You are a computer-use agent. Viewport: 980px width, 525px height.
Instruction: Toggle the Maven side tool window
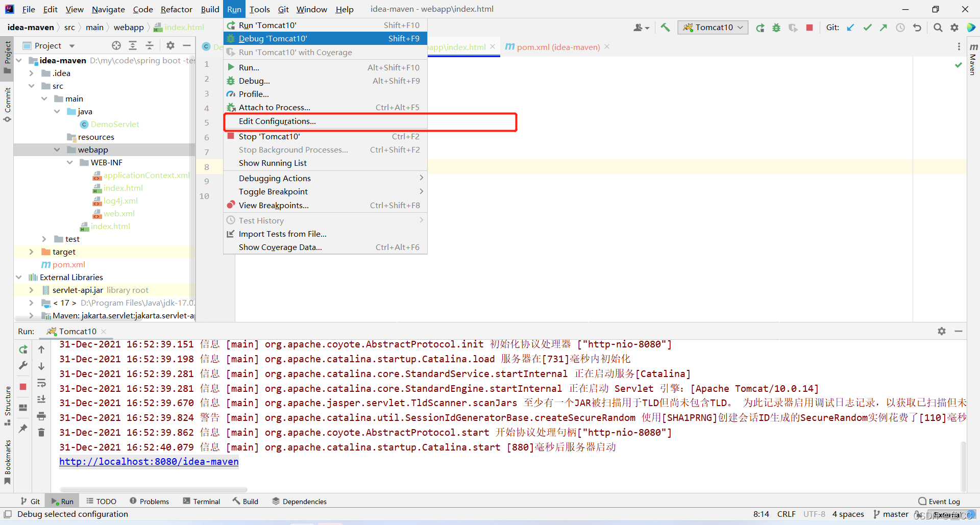[973, 60]
